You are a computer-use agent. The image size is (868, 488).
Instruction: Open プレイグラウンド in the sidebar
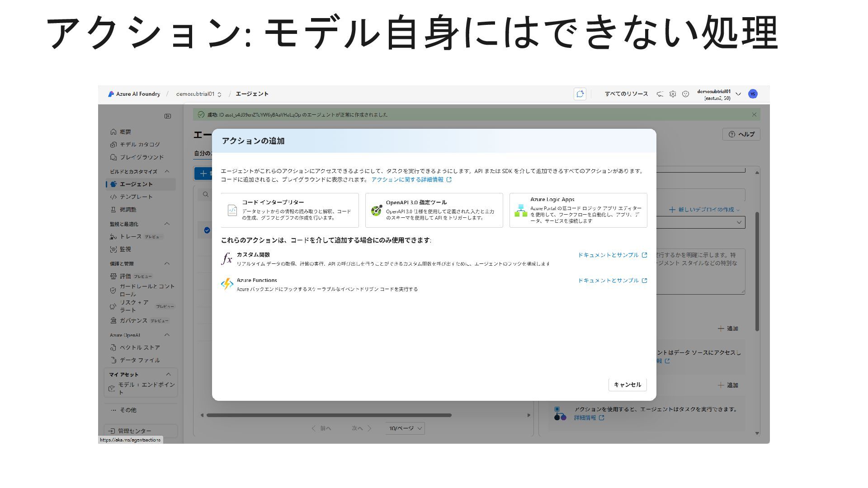(137, 157)
